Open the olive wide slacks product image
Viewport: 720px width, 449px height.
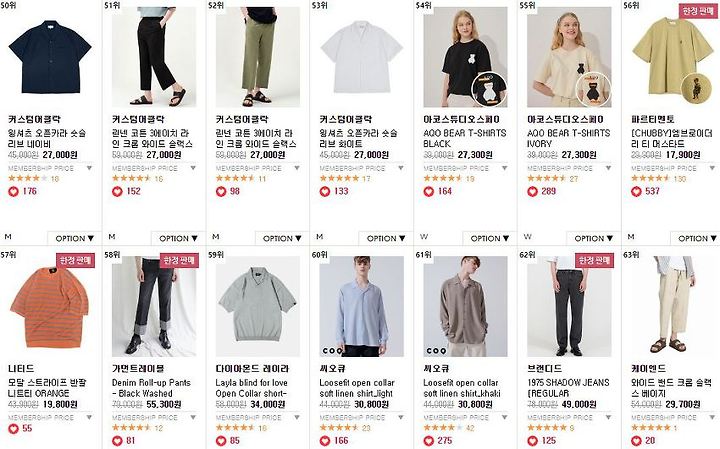point(258,57)
